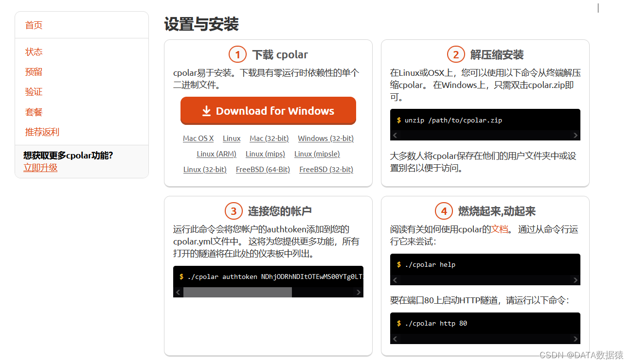The height and width of the screenshot is (364, 631).
Task: Click the 想获取更多cpolar功能? text
Action: 68,156
